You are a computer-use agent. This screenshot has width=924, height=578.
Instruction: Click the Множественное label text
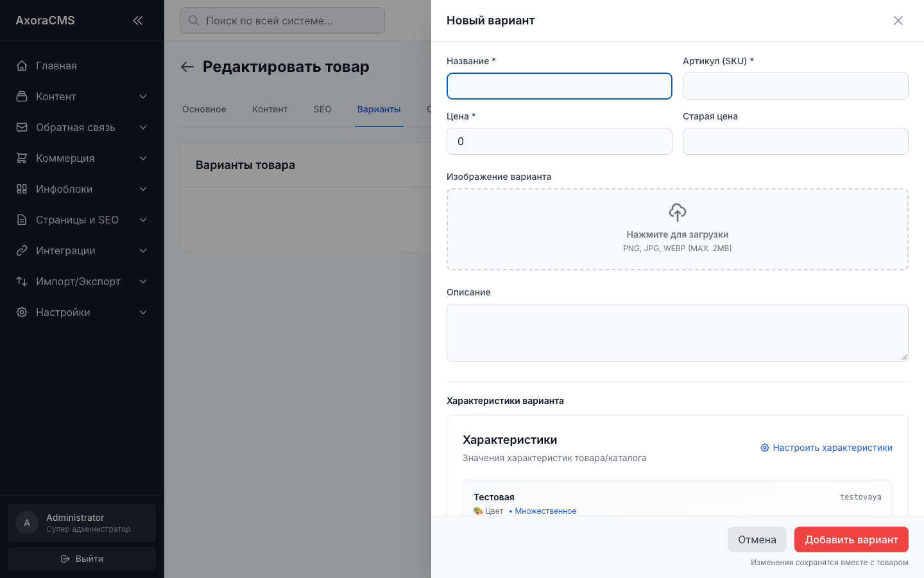point(545,511)
